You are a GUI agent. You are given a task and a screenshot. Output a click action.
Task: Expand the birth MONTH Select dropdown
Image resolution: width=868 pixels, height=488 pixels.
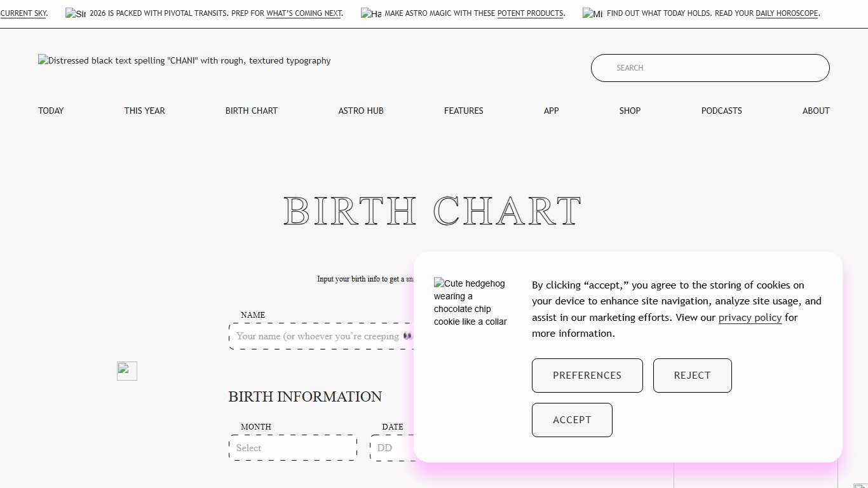pyautogui.click(x=293, y=448)
